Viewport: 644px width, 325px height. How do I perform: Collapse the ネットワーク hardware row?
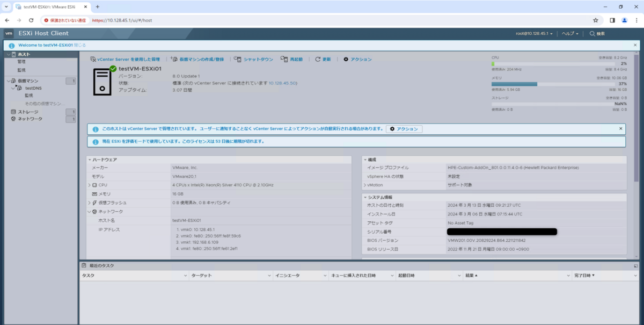click(90, 212)
